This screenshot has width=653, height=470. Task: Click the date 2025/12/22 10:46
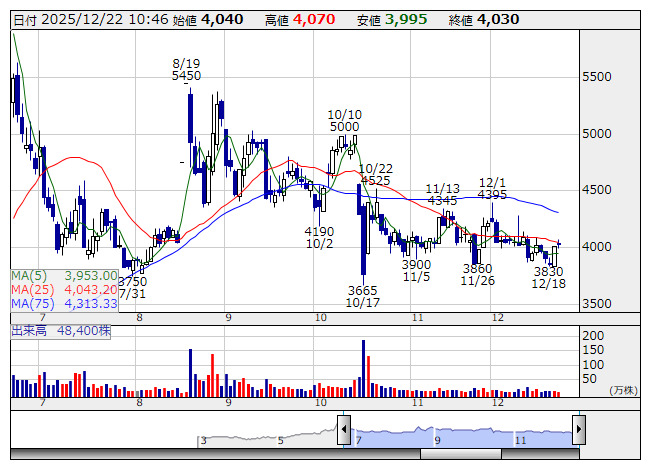91,20
